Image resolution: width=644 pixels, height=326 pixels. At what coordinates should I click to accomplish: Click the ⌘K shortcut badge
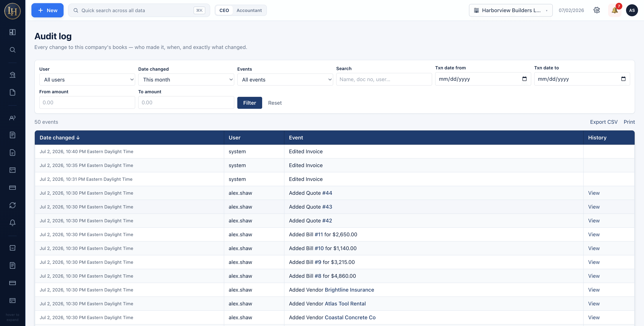(x=199, y=10)
